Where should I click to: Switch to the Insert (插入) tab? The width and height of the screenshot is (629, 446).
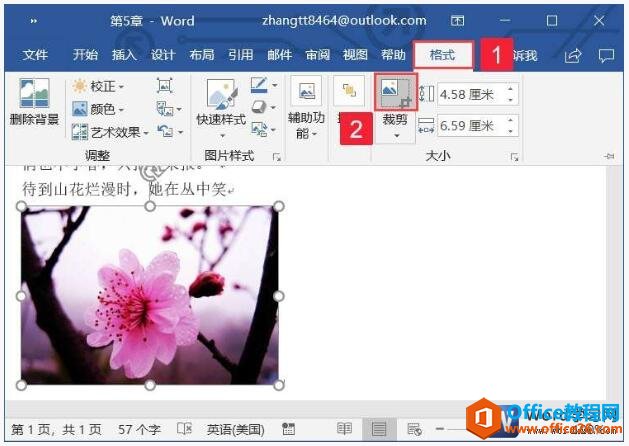click(124, 55)
